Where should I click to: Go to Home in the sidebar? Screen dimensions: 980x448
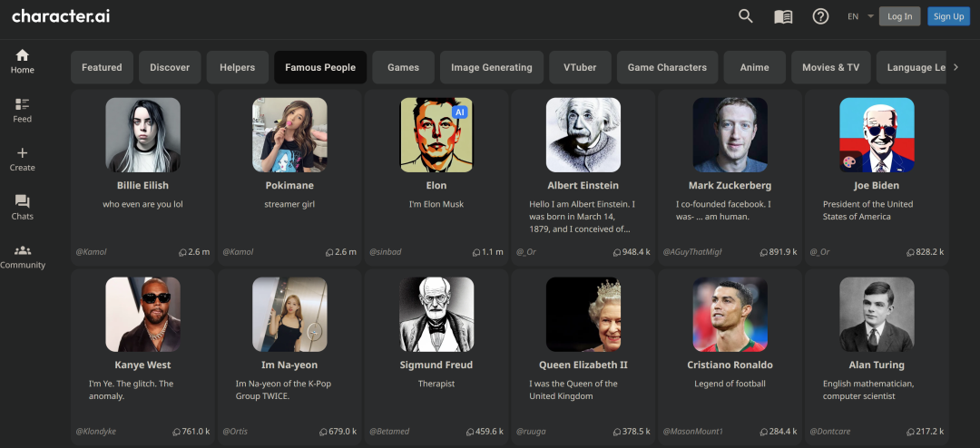pyautogui.click(x=23, y=62)
